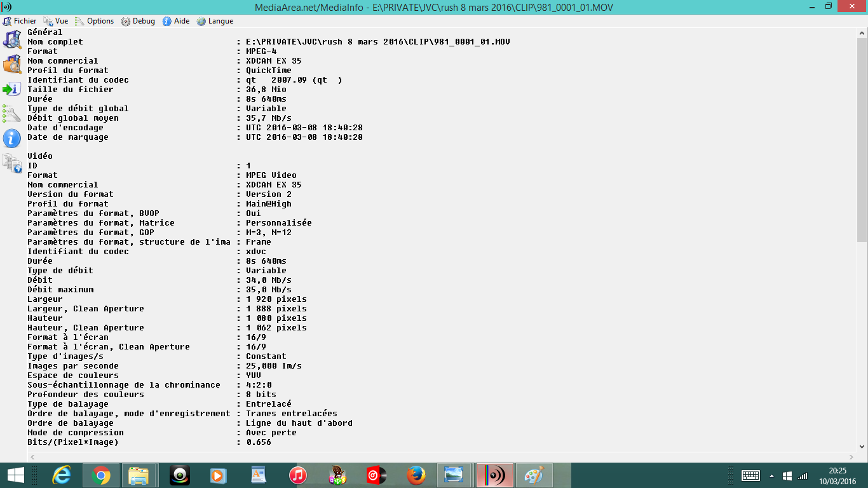Open preferences via the sidebar wrench icon
The height and width of the screenshot is (488, 868).
[12, 114]
